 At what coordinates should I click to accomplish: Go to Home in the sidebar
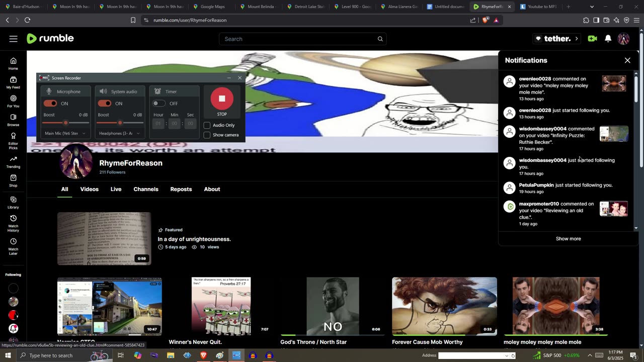tap(13, 64)
